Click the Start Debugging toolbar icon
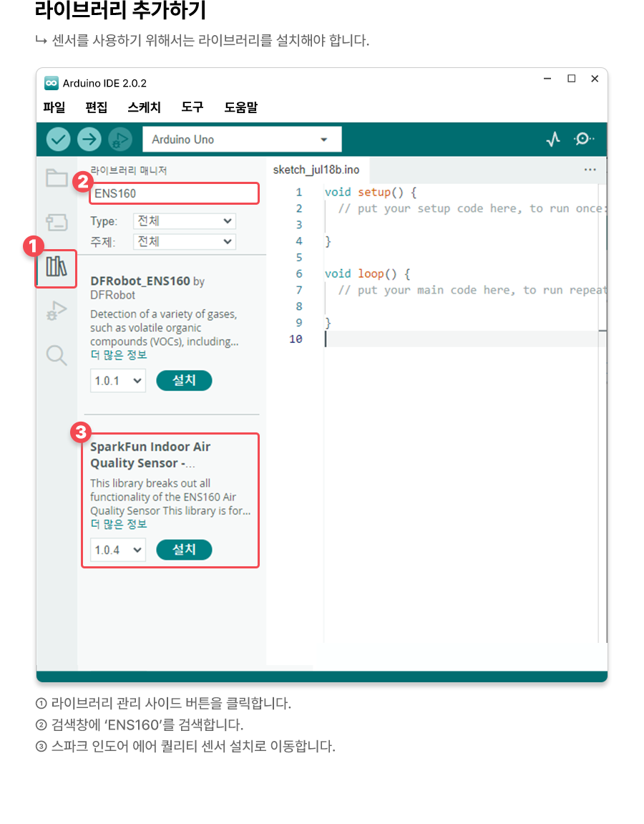The width and height of the screenshot is (644, 824). [x=120, y=139]
